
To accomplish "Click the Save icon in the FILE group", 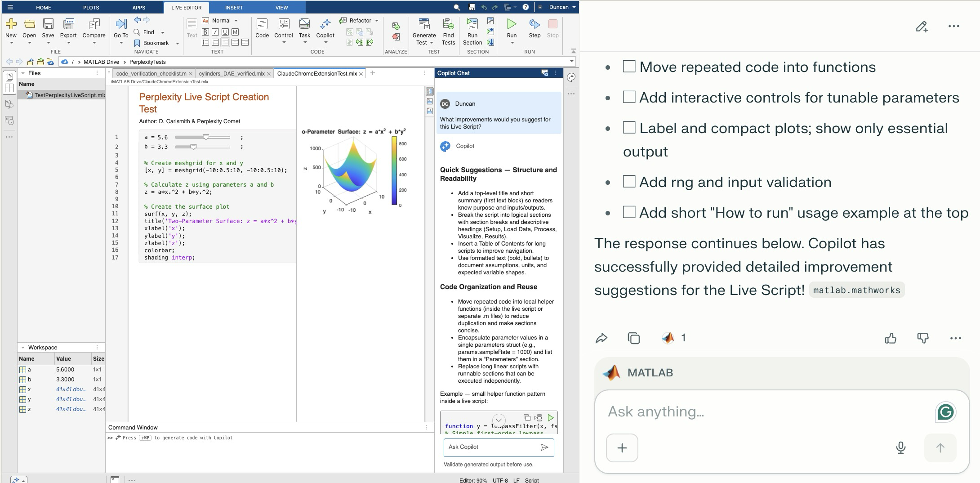I will coord(48,24).
